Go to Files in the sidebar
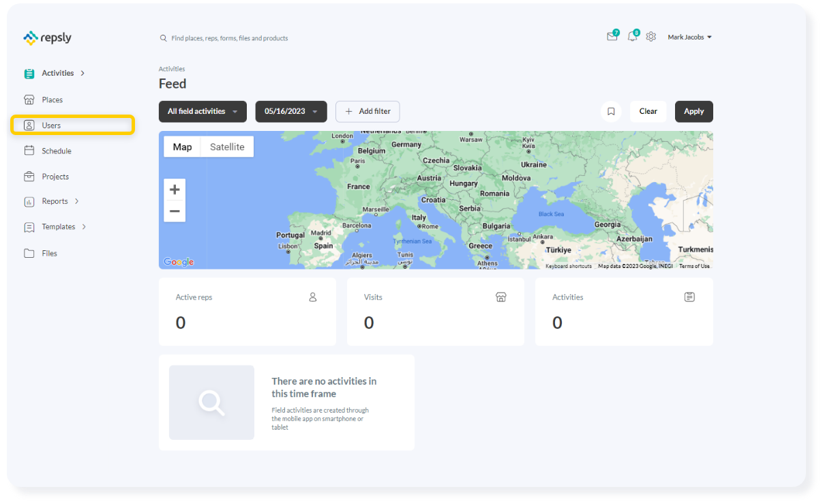Screen dimensions: 823x504 tap(50, 253)
